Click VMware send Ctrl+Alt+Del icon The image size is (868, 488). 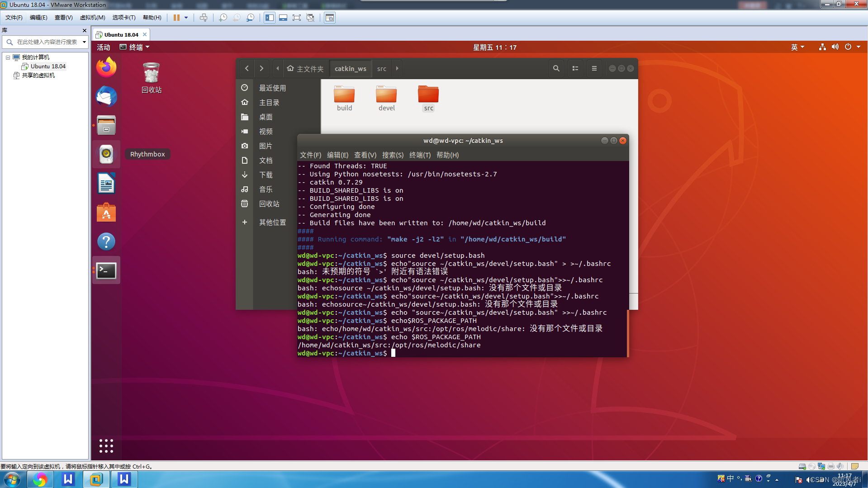204,18
